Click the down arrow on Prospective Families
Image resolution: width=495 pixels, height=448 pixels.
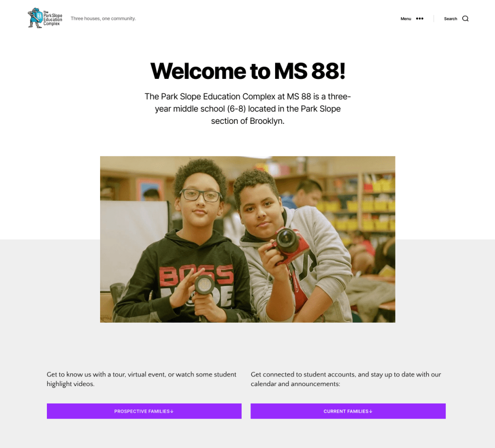coord(172,411)
